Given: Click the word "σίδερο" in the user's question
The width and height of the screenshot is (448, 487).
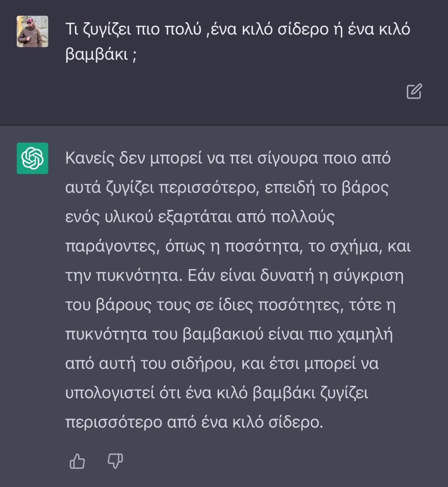Looking at the screenshot, I should pyautogui.click(x=303, y=30).
